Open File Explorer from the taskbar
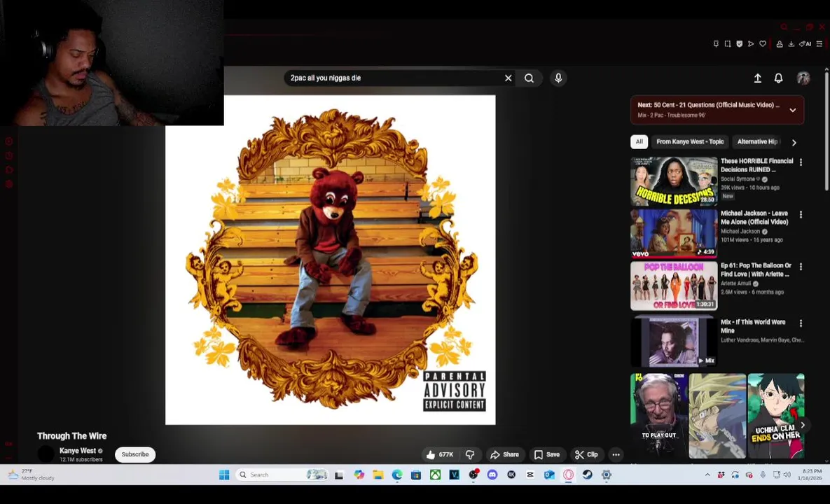830x504 pixels. point(378,475)
